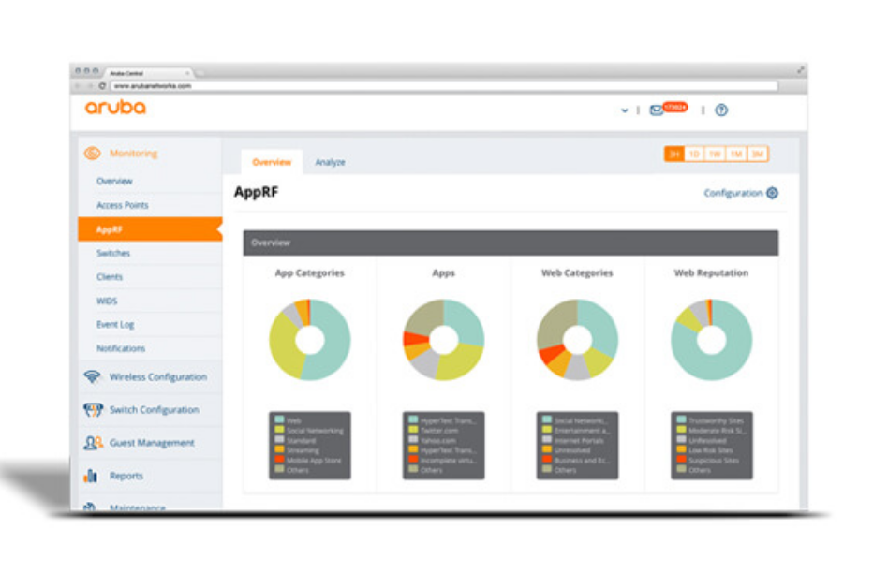Expand Guest Management section
888x588 pixels.
pyautogui.click(x=152, y=443)
